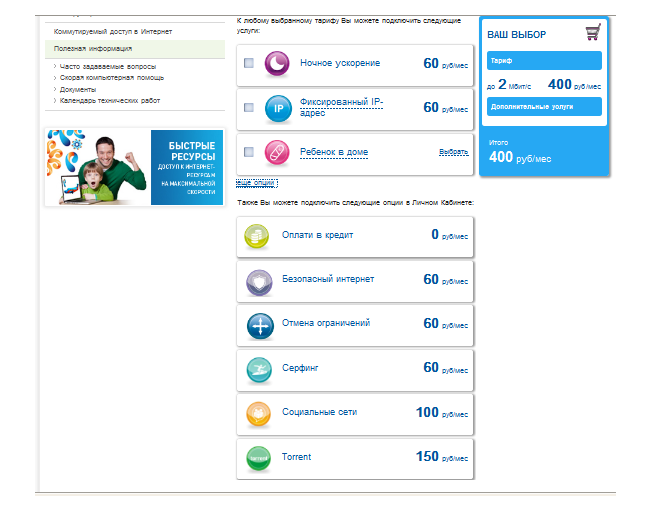This screenshot has height=516, width=654.
Task: Expand the Еще опции link
Action: (256, 183)
